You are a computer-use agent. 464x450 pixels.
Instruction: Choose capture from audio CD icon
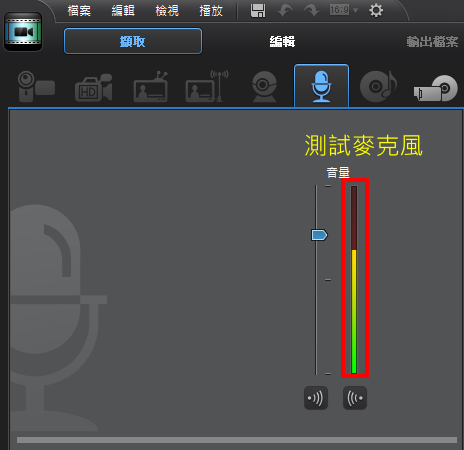pyautogui.click(x=378, y=86)
